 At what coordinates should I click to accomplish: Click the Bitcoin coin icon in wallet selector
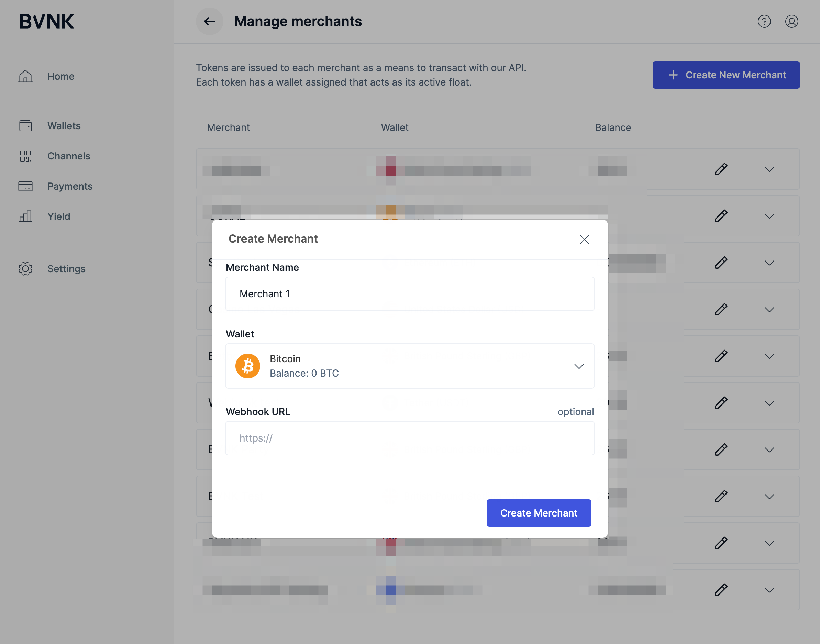(x=248, y=366)
